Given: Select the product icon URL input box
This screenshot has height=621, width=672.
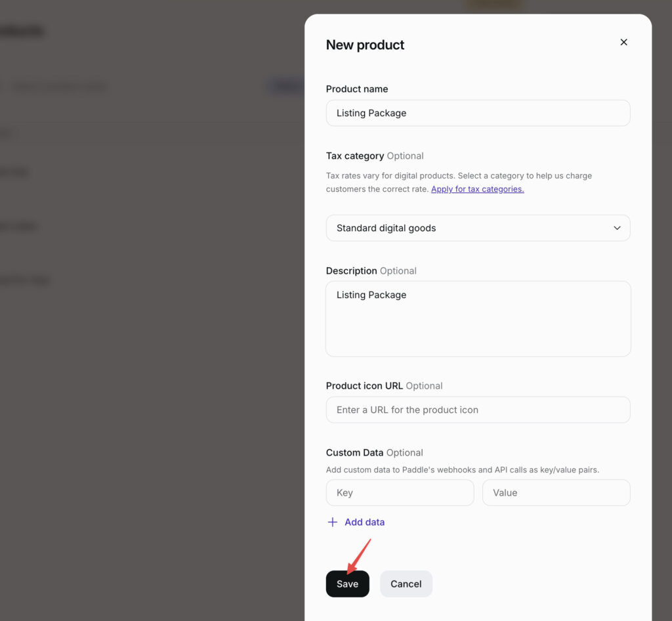Looking at the screenshot, I should (478, 410).
